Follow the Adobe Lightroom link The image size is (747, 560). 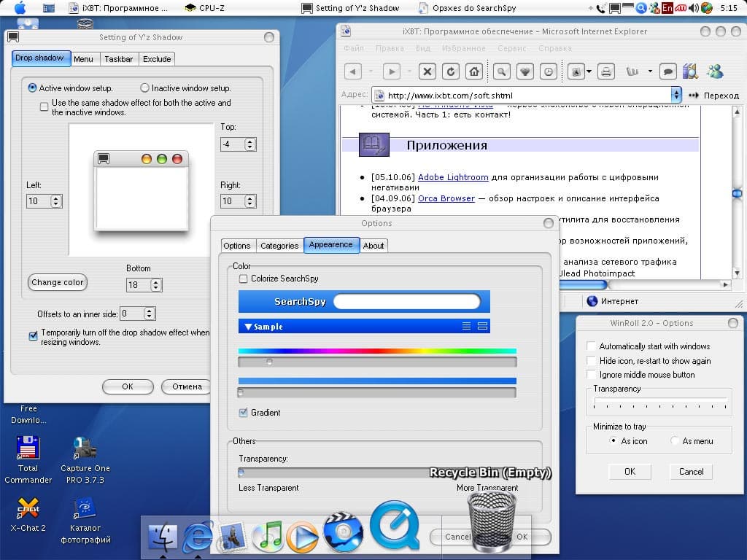453,177
